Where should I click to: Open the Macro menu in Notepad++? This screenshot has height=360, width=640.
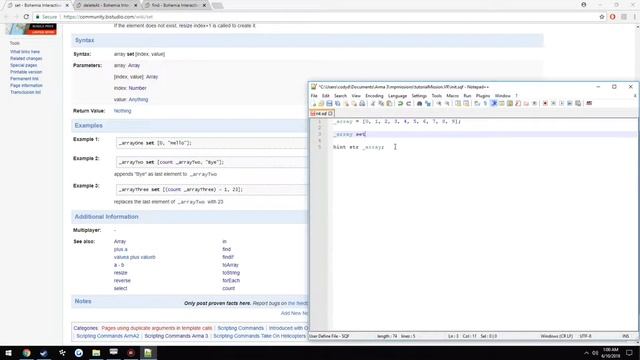[452, 96]
